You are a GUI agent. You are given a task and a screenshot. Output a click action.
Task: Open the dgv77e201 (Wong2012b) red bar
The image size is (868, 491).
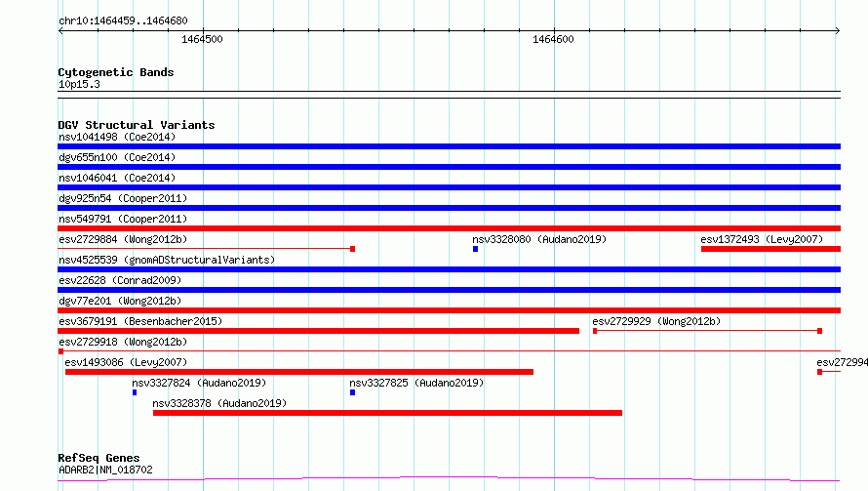[x=449, y=310]
